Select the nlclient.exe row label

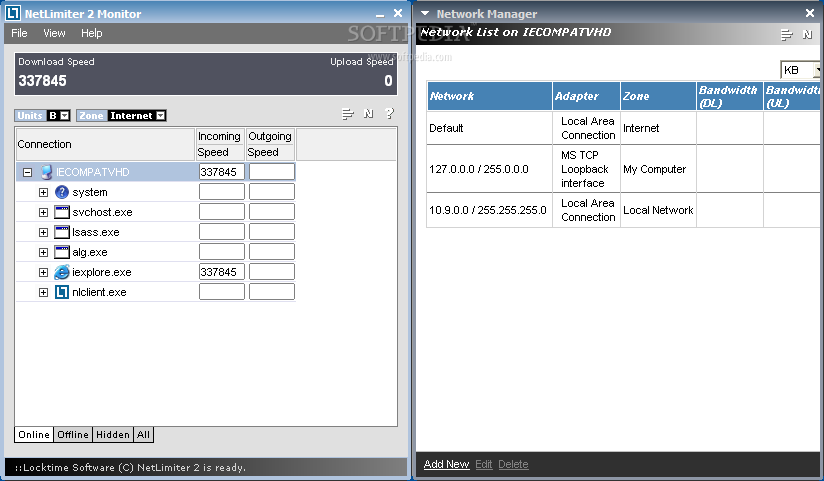pyautogui.click(x=99, y=292)
